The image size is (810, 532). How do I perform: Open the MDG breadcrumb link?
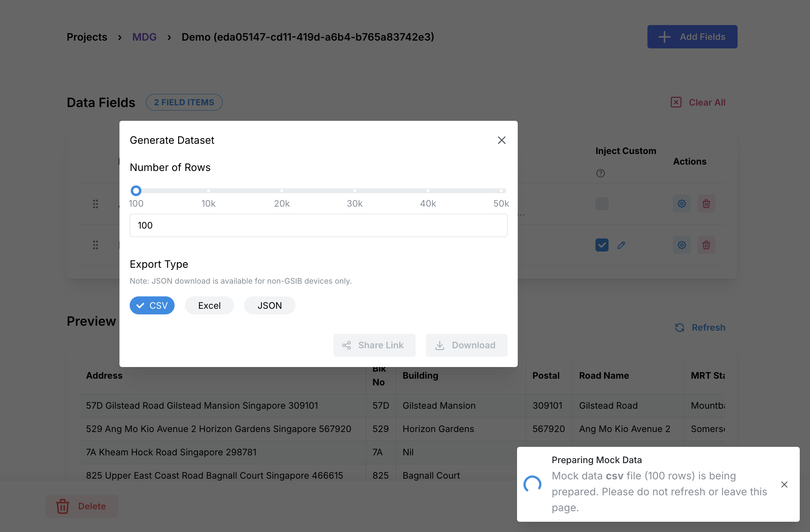pos(144,37)
